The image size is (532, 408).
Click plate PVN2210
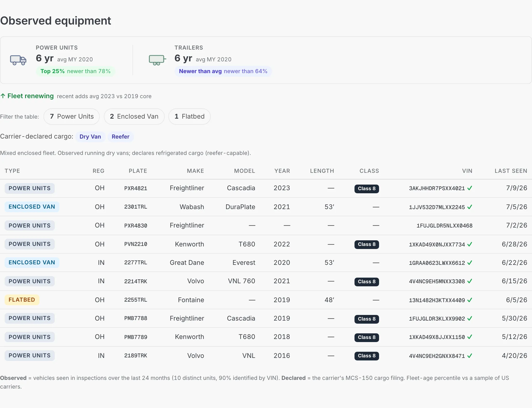pyautogui.click(x=136, y=244)
